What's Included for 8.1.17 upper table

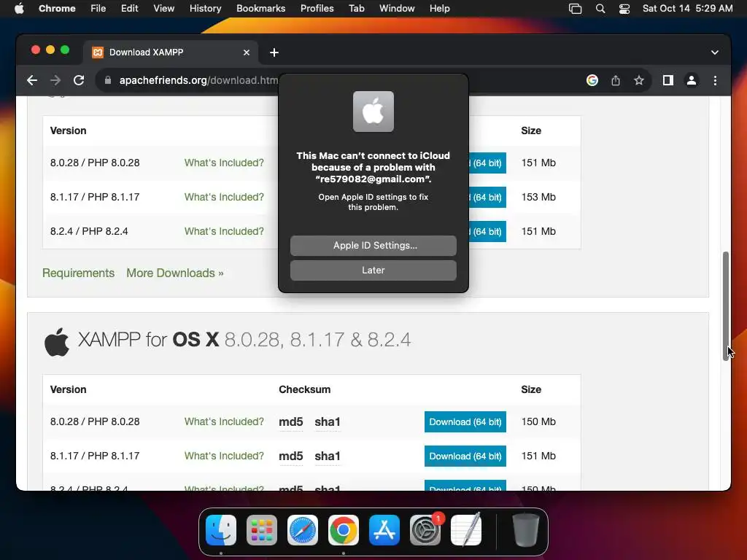[224, 197]
